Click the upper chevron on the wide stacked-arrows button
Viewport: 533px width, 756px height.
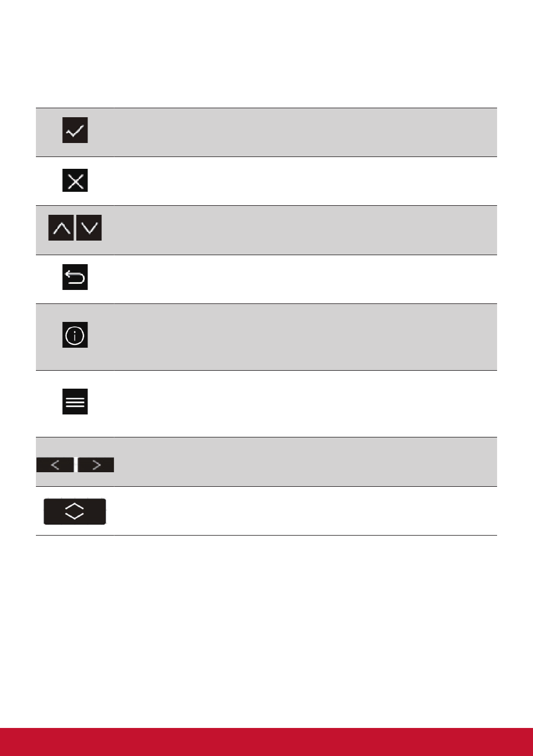coord(75,506)
